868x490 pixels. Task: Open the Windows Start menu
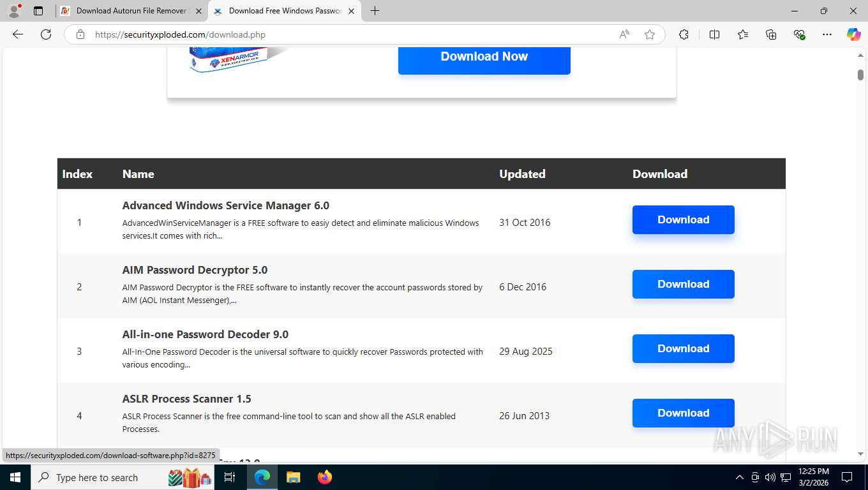[x=15, y=477]
